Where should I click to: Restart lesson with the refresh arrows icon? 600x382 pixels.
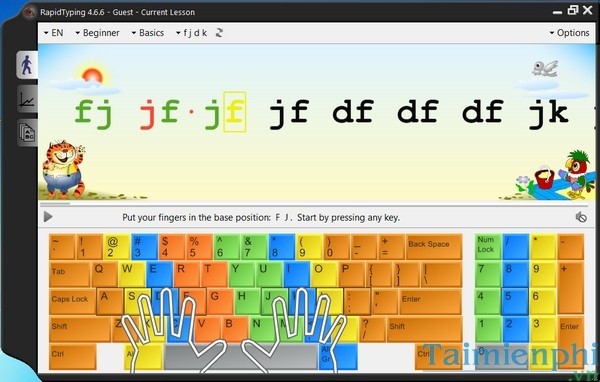pos(219,33)
